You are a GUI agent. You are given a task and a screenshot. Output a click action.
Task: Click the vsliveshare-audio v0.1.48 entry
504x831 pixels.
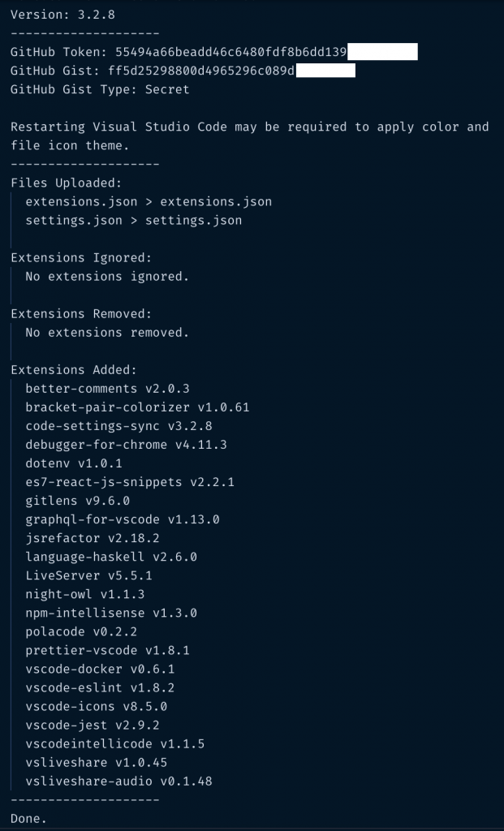pyautogui.click(x=118, y=781)
